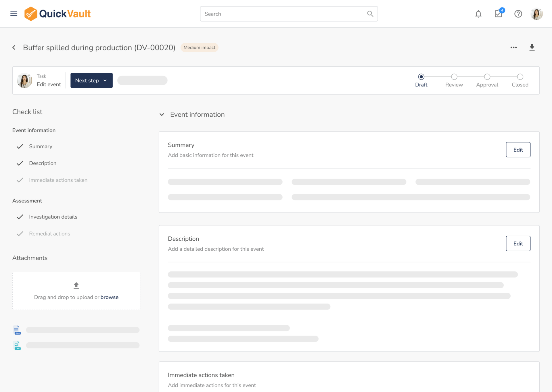552x392 pixels.
Task: Select Summary in the check list
Action: pyautogui.click(x=41, y=146)
